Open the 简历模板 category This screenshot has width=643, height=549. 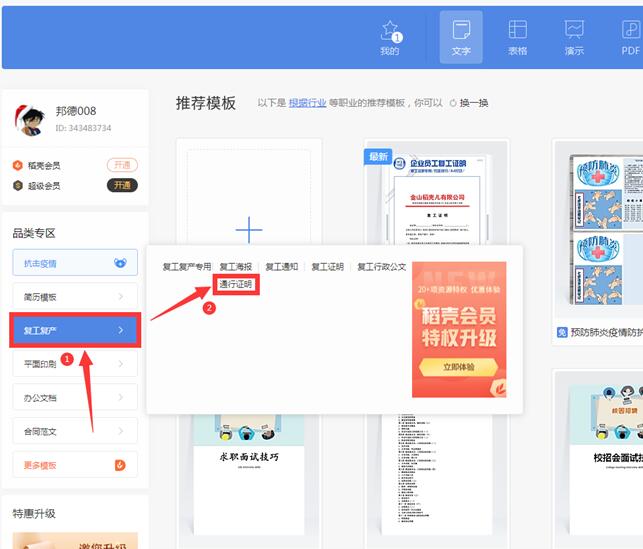tap(75, 296)
